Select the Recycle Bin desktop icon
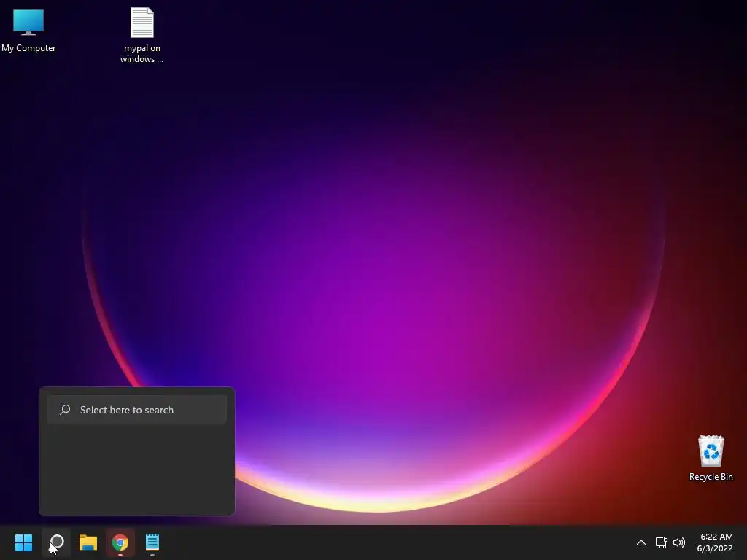Image resolution: width=747 pixels, height=560 pixels. tap(711, 458)
